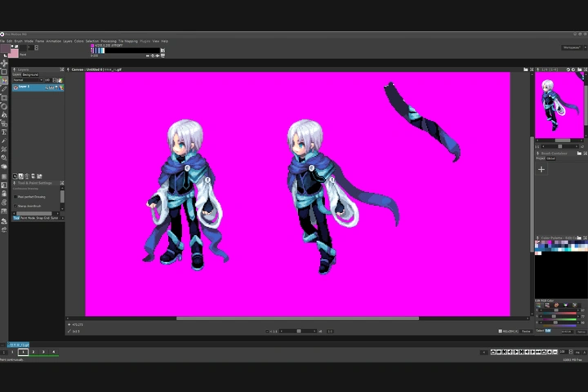The width and height of the screenshot is (588, 392).
Task: Click the last icon in layers bottom row
Action: click(x=39, y=176)
